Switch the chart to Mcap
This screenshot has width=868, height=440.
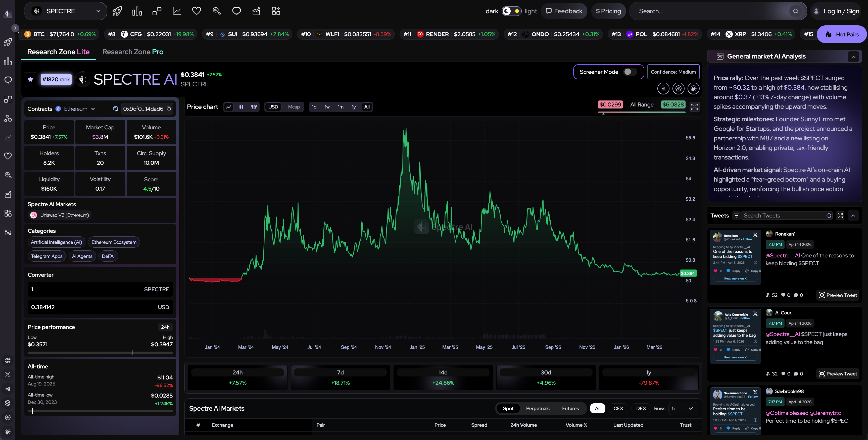tap(294, 107)
